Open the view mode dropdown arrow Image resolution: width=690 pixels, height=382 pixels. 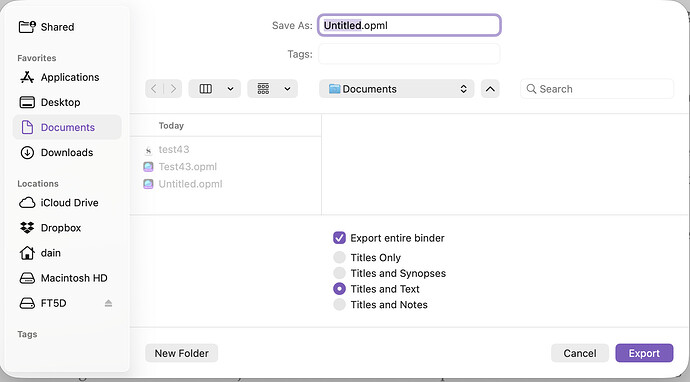(230, 88)
